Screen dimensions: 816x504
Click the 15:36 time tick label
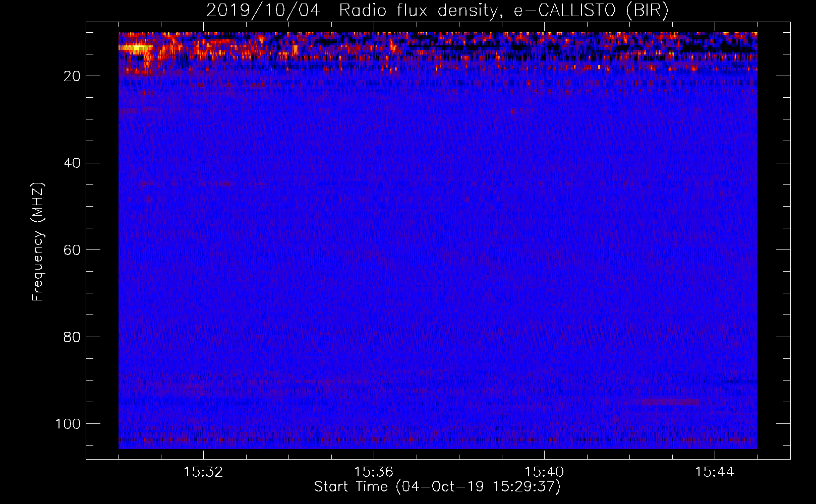pos(374,472)
